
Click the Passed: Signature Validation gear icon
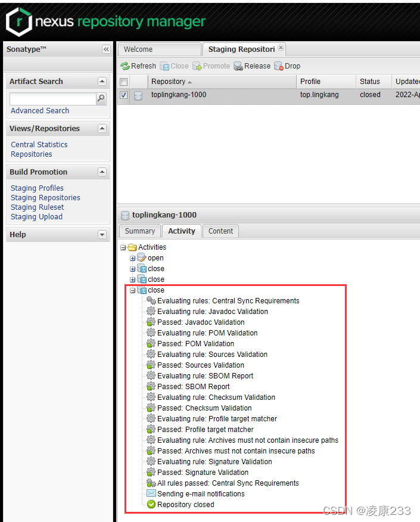click(151, 472)
